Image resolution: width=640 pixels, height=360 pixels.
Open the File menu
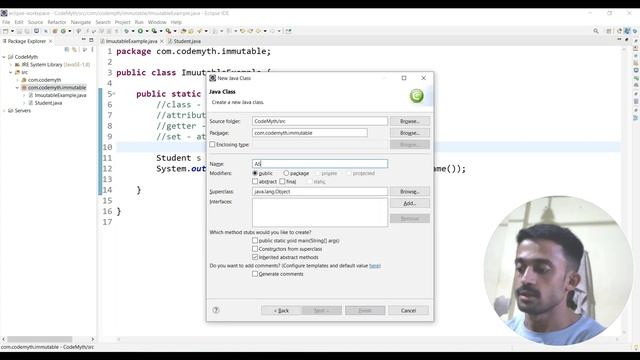(6, 22)
